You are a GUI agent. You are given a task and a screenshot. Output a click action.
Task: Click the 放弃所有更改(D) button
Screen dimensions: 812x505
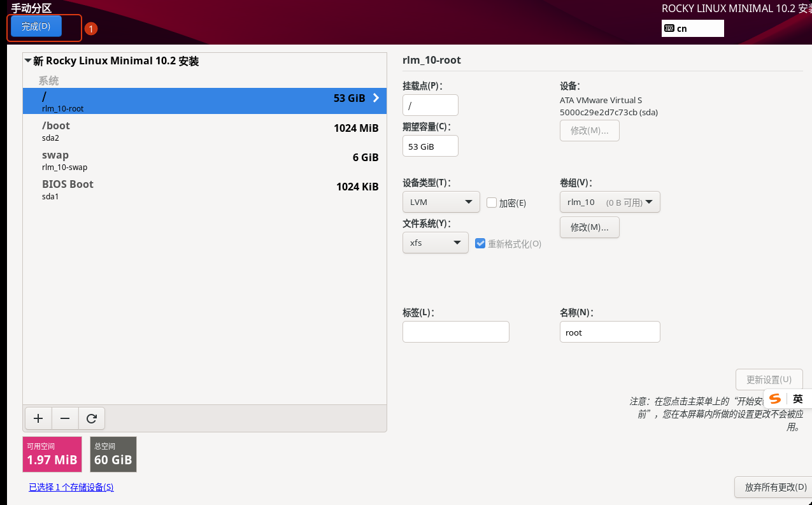773,487
